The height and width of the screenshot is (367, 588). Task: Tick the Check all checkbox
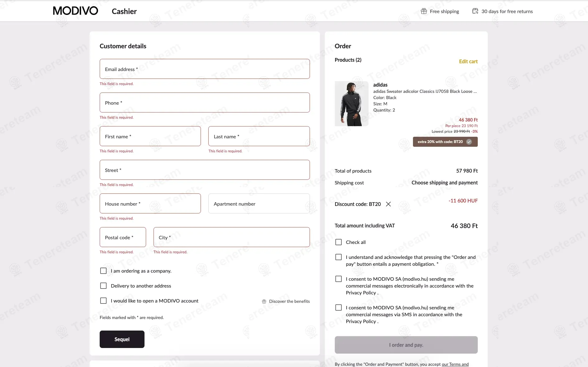[339, 242]
